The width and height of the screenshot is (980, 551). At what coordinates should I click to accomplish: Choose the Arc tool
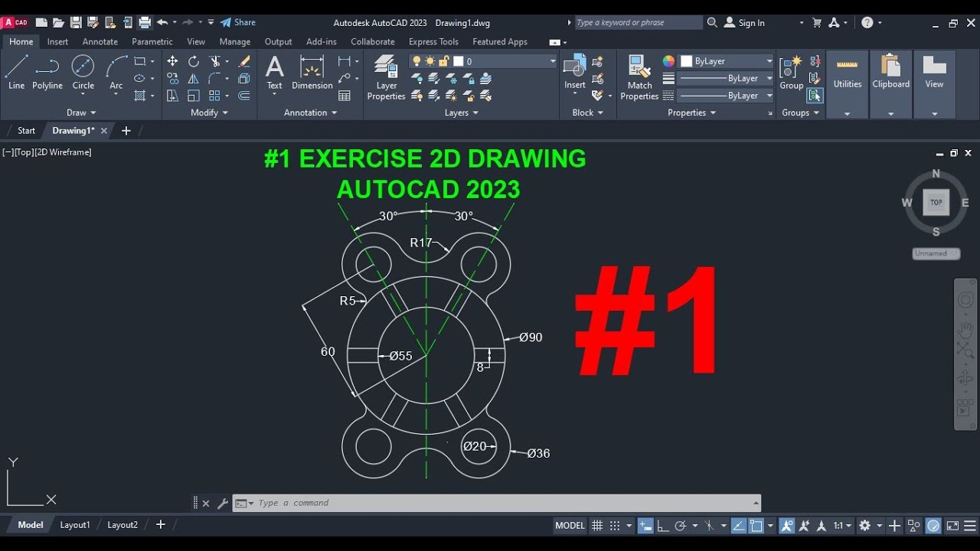[x=116, y=73]
